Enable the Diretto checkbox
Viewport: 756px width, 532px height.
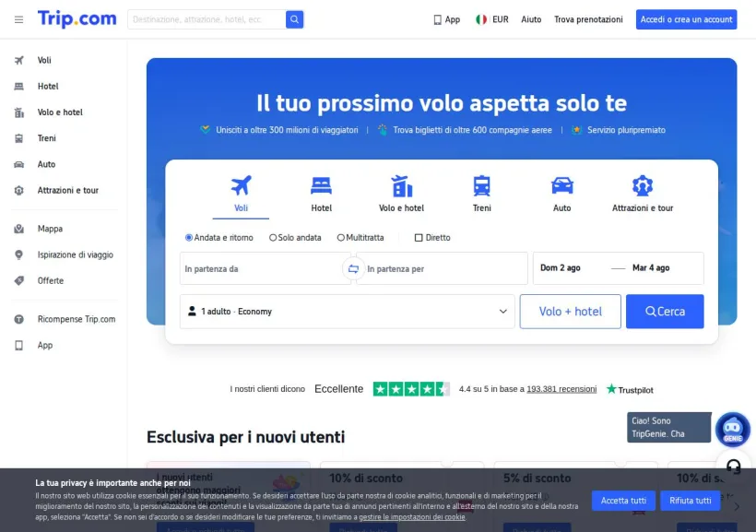419,237
